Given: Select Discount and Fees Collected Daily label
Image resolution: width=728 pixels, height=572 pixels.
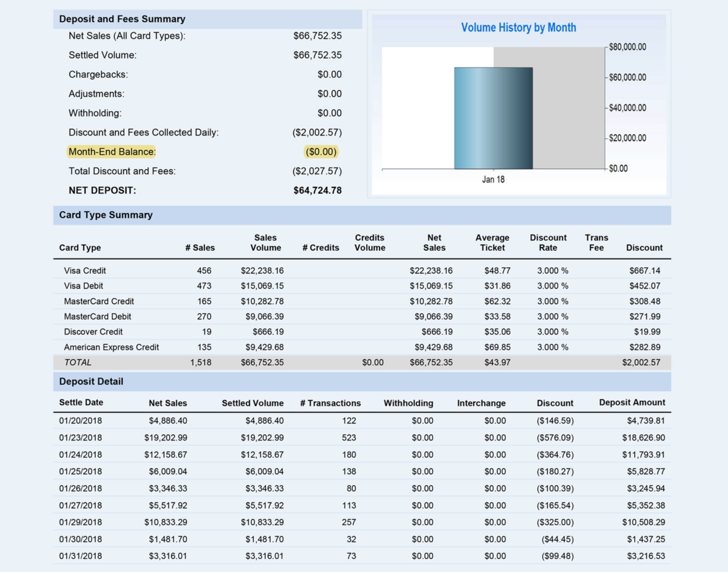Looking at the screenshot, I should [144, 133].
